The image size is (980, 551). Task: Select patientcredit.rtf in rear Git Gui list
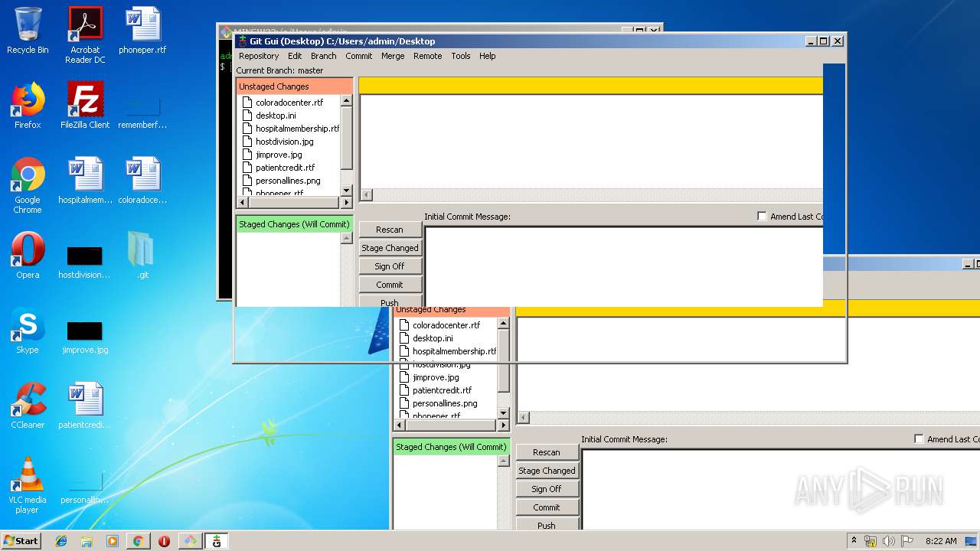442,390
